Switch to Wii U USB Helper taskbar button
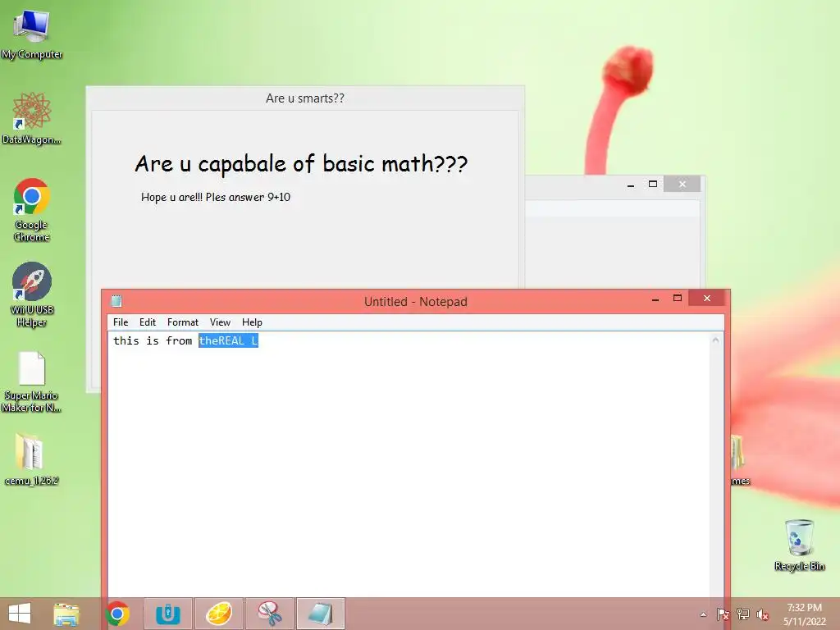840x630 pixels. coord(167,614)
